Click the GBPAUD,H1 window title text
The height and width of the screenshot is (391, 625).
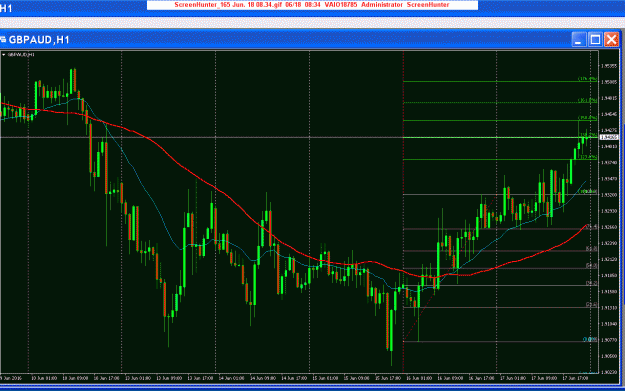pos(39,40)
